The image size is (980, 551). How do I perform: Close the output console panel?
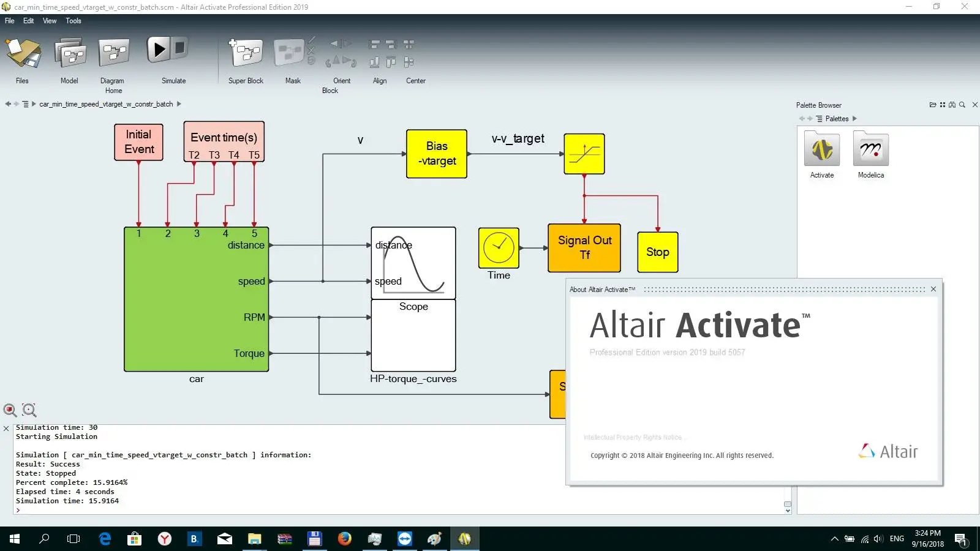[x=6, y=429]
